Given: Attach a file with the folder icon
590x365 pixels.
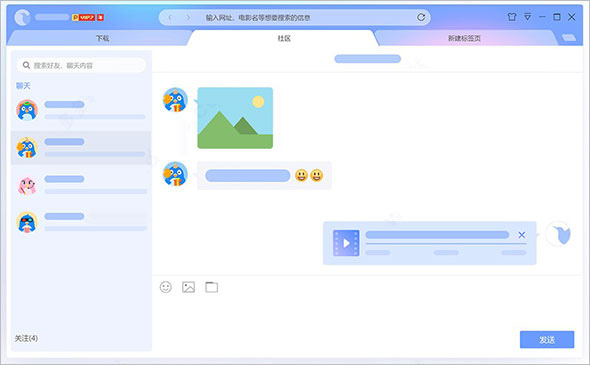Looking at the screenshot, I should 211,287.
